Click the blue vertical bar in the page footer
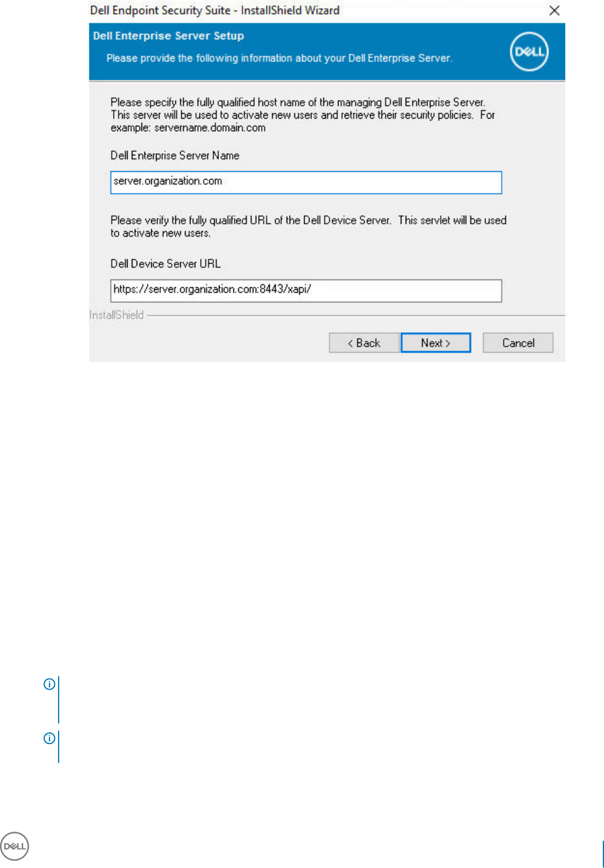 [603, 854]
